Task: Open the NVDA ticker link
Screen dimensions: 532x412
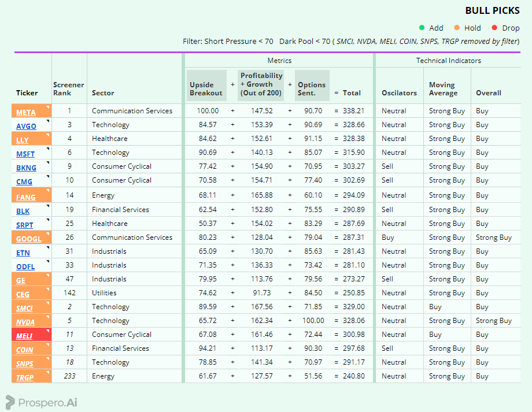Action: tap(25, 322)
